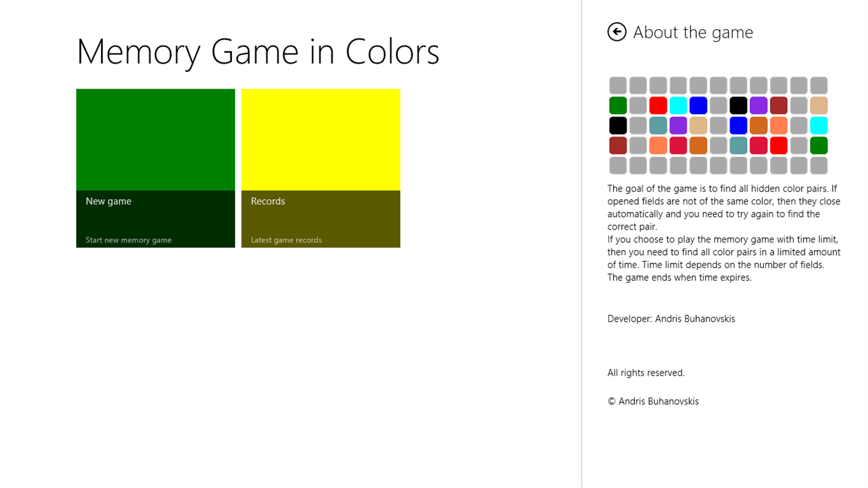Click the black tile in the second row
Image resolution: width=868 pixels, height=488 pixels.
point(738,105)
